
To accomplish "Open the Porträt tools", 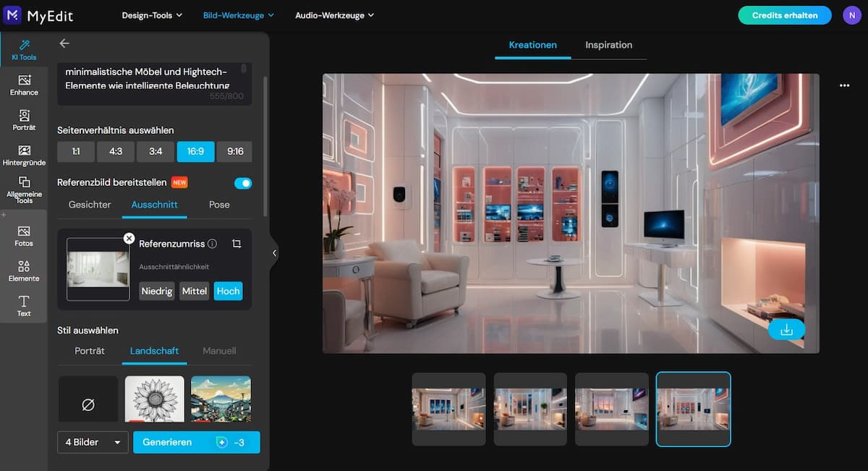I will (24, 120).
